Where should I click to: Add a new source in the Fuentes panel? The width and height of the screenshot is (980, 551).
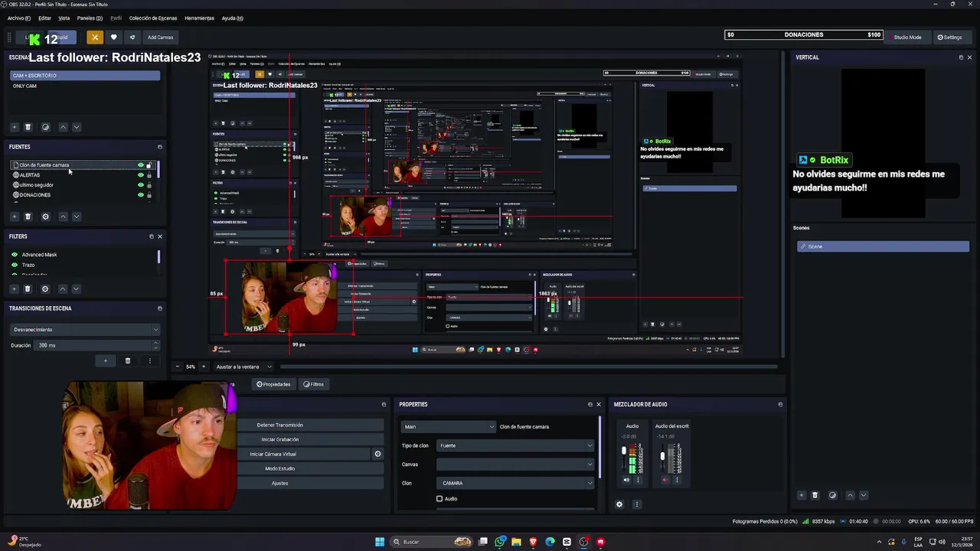(x=14, y=217)
